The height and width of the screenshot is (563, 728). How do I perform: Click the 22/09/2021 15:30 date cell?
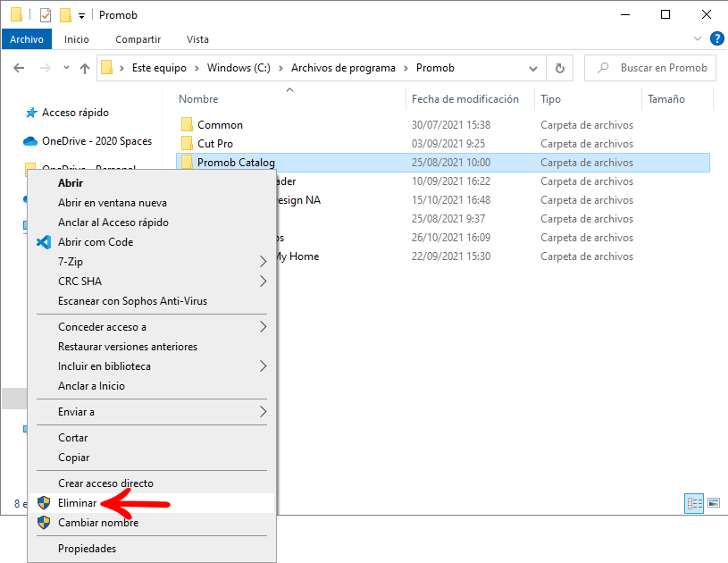(x=451, y=256)
